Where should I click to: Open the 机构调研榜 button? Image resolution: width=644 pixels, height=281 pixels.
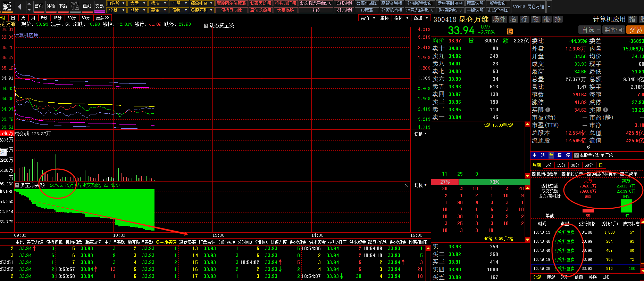[285, 3]
